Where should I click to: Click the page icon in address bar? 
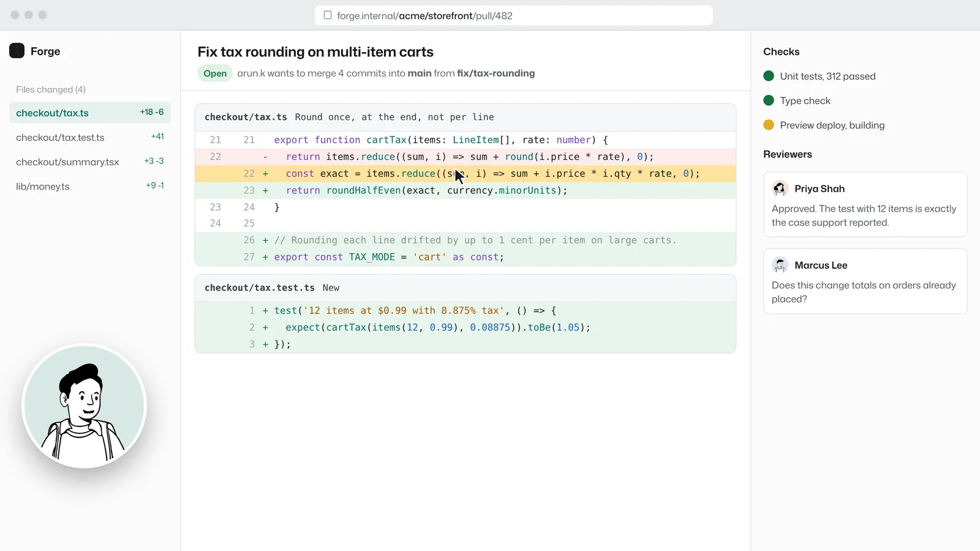pyautogui.click(x=328, y=15)
